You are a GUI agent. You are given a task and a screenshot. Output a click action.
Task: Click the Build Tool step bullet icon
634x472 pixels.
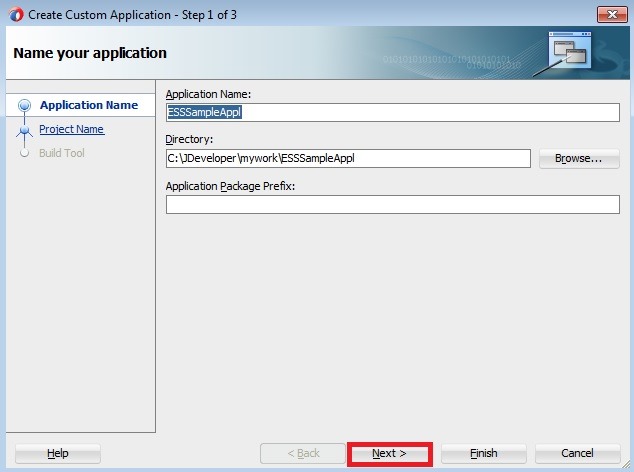[x=25, y=154]
